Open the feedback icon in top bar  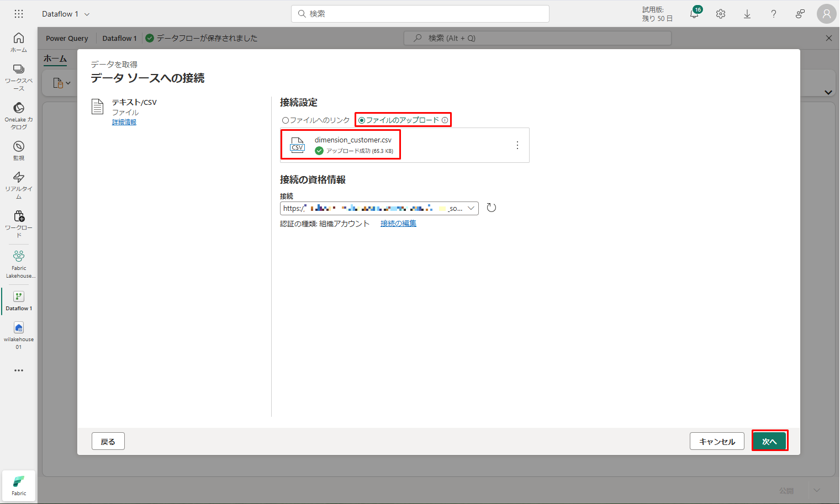[800, 14]
